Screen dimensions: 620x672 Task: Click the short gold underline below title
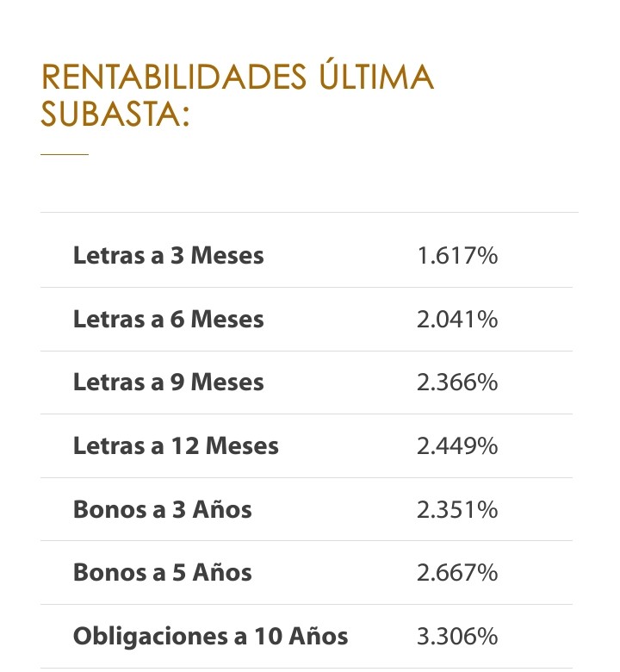65,154
